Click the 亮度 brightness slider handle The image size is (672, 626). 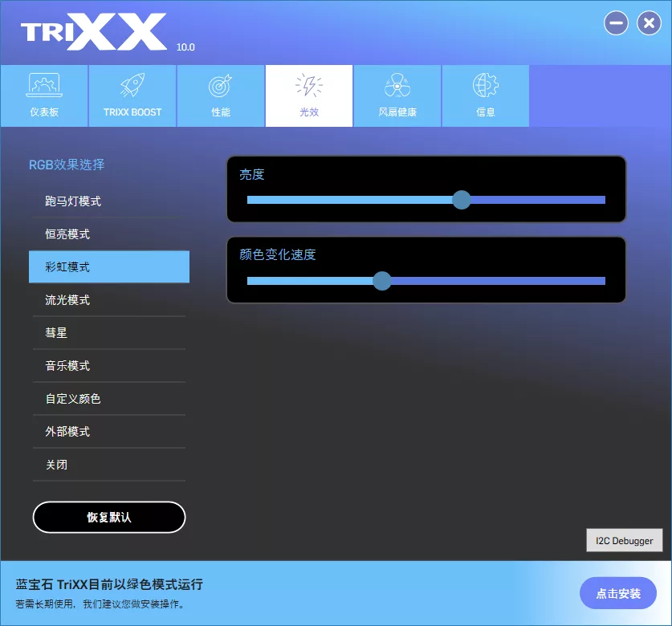coord(462,200)
